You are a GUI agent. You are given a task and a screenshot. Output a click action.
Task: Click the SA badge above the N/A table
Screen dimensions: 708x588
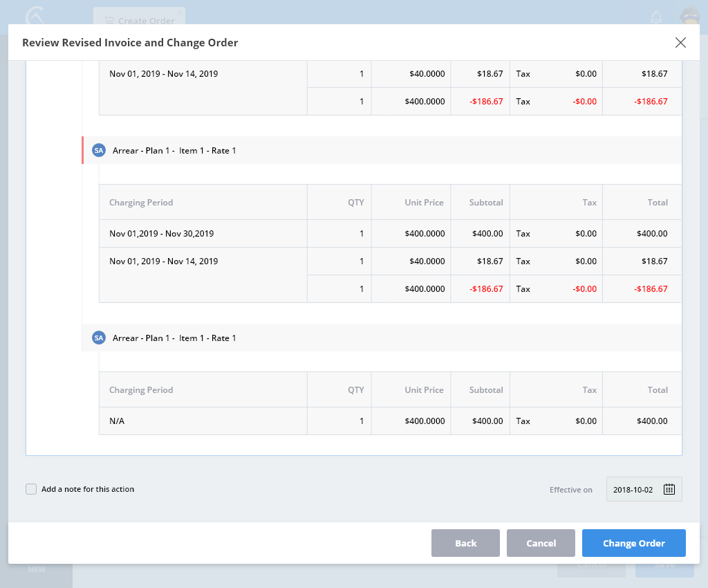[x=99, y=338]
